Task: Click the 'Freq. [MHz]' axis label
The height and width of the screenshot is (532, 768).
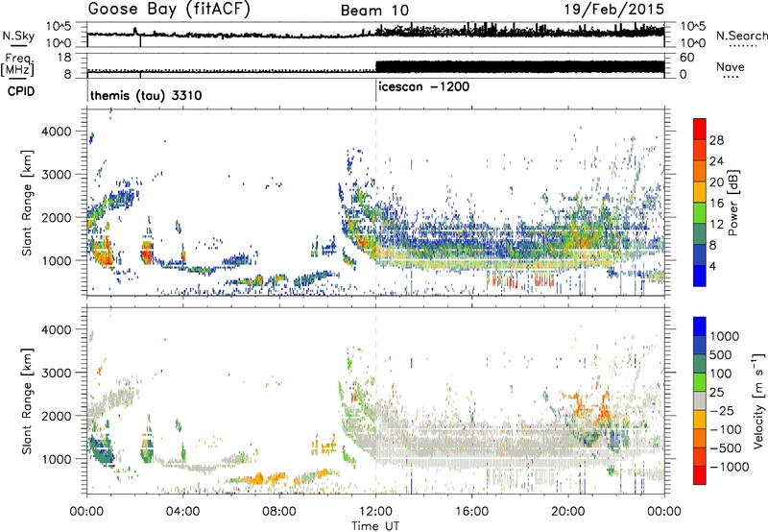Action: [x=17, y=64]
